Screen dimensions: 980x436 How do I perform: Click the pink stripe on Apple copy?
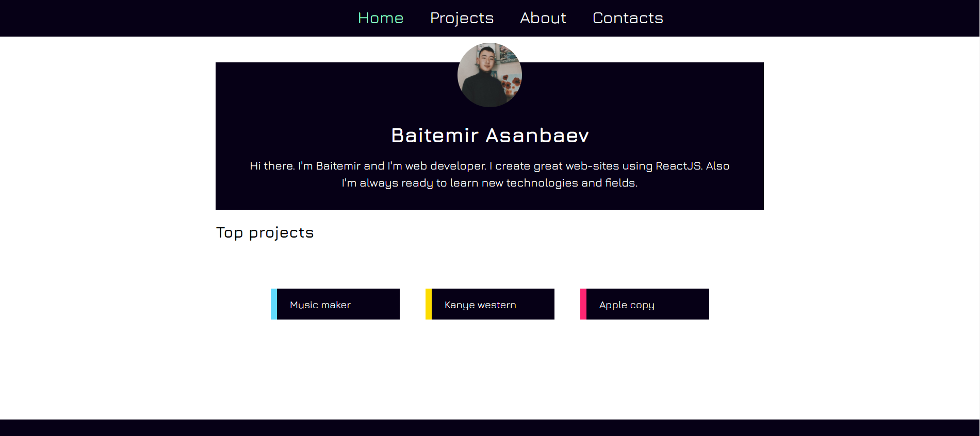coord(583,304)
